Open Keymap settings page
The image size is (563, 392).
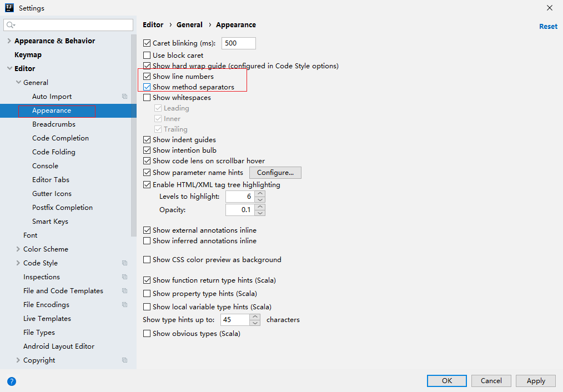click(28, 54)
